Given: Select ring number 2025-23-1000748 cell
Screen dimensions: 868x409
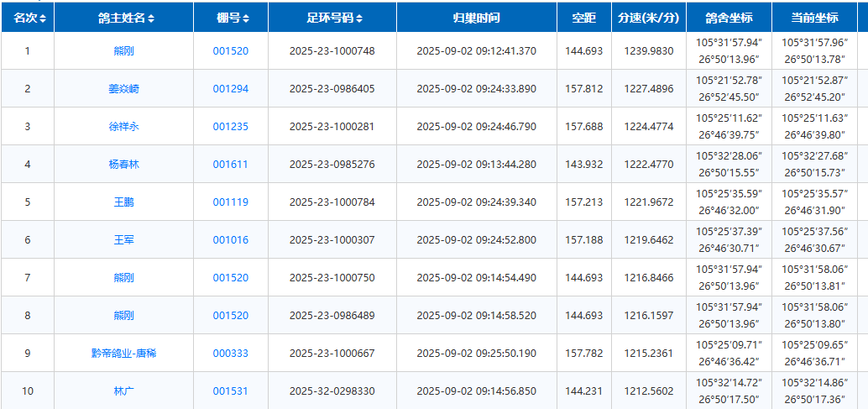Looking at the screenshot, I should click(x=332, y=51).
